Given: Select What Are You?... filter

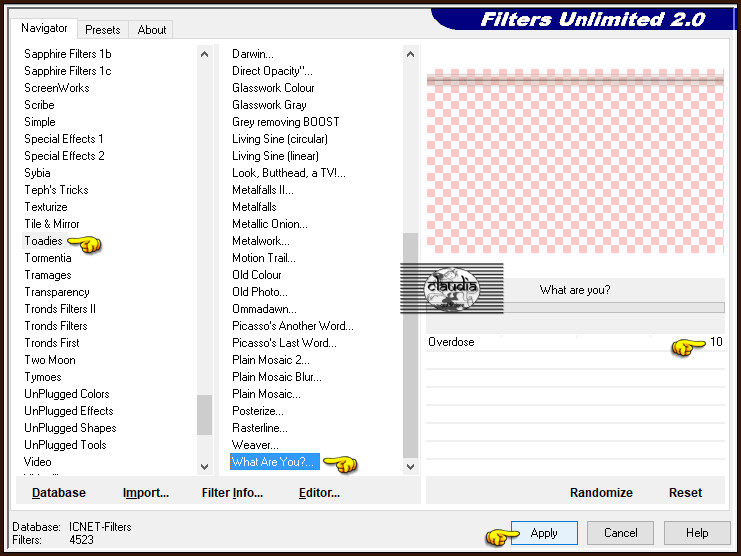Looking at the screenshot, I should pyautogui.click(x=275, y=462).
